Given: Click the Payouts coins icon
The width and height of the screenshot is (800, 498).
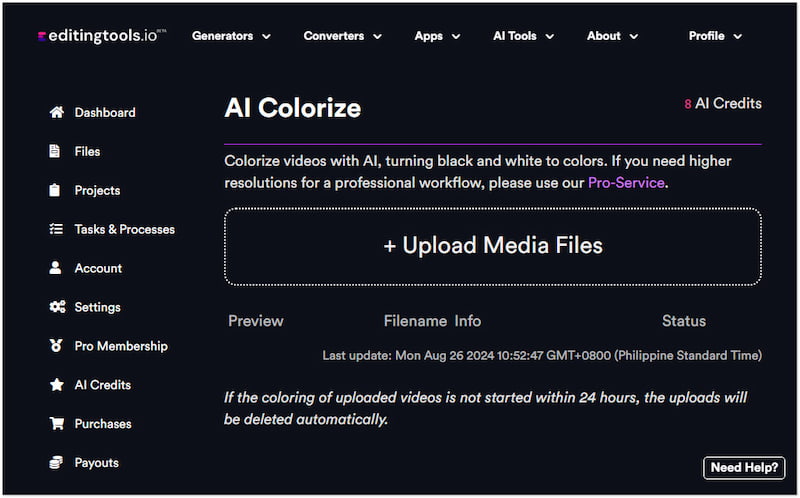Looking at the screenshot, I should (56, 464).
